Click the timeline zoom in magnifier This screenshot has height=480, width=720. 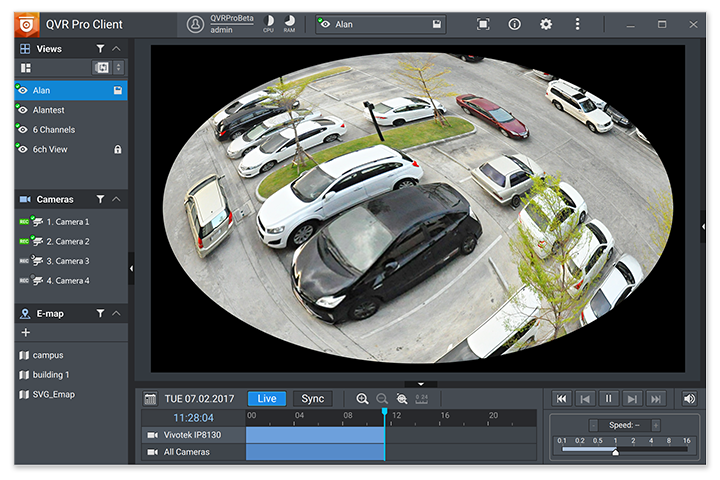tap(362, 399)
